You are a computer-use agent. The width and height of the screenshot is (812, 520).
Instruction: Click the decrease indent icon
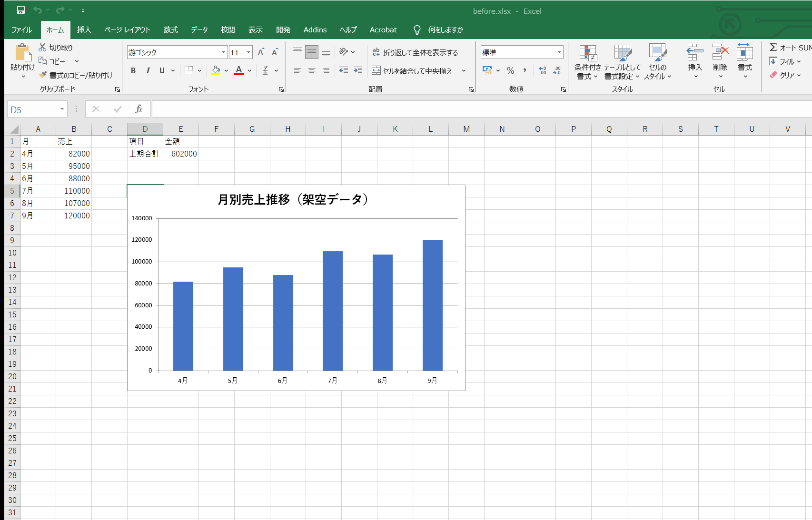[x=344, y=70]
